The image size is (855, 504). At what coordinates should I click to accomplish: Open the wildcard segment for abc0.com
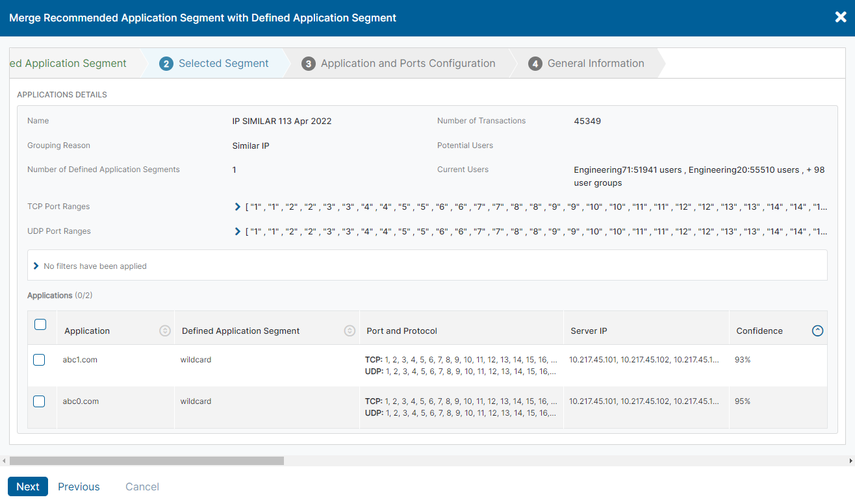196,401
